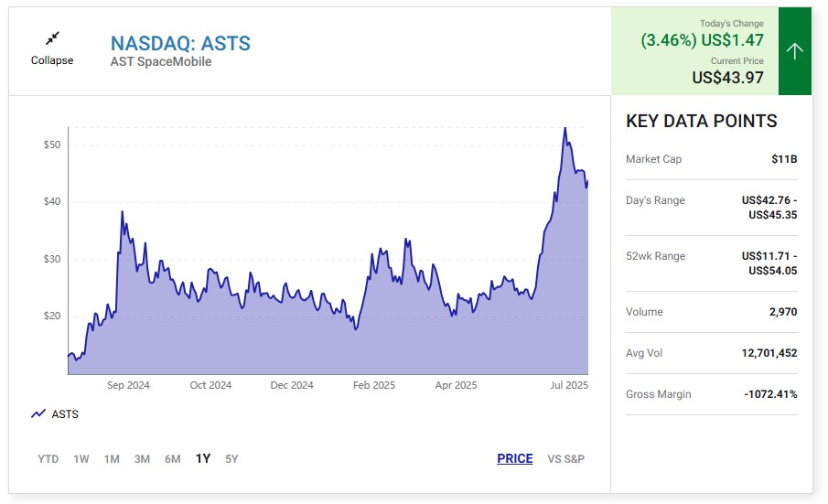Click the KEY DATA POINTS heading
The width and height of the screenshot is (828, 504).
[x=701, y=121]
